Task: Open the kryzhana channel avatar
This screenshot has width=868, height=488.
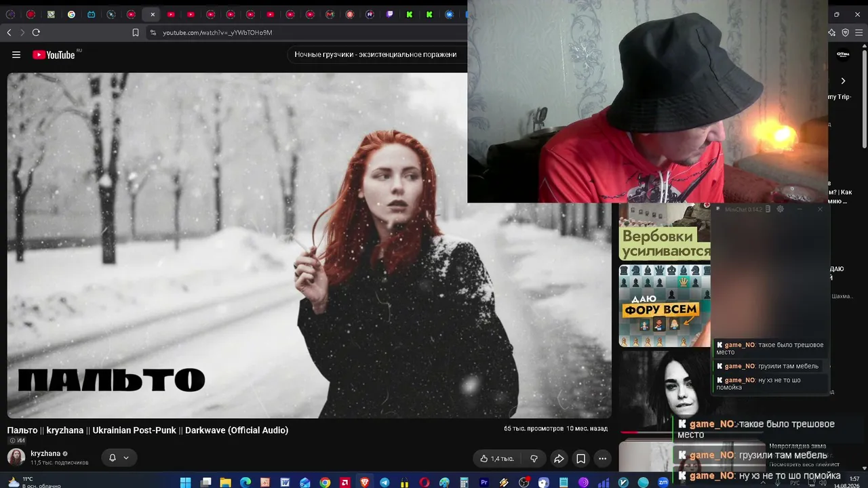Action: 16,457
